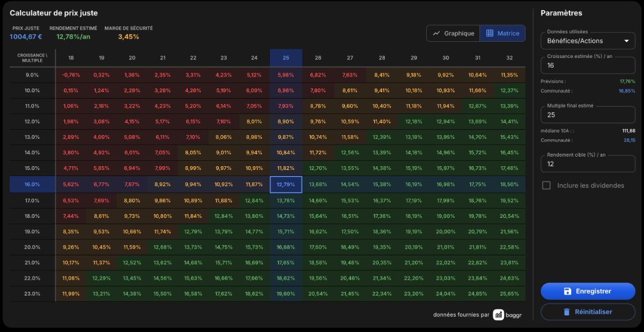Click the Rendement cible input field
Viewport: 644px width, 332px height.
pyautogui.click(x=588, y=164)
